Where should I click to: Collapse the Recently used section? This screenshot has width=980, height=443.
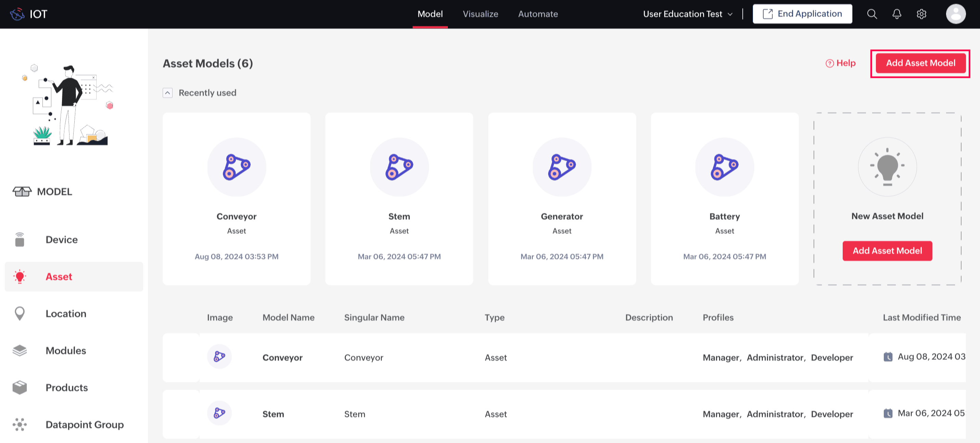[168, 93]
